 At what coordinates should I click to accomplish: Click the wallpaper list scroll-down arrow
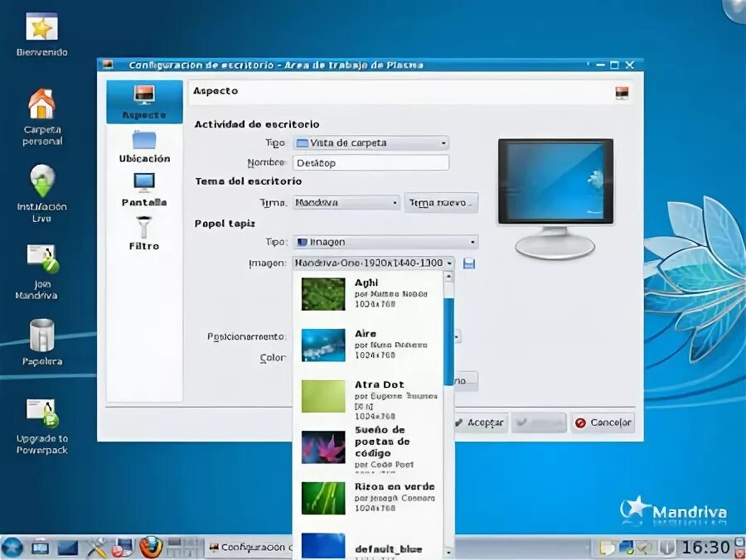click(x=448, y=553)
